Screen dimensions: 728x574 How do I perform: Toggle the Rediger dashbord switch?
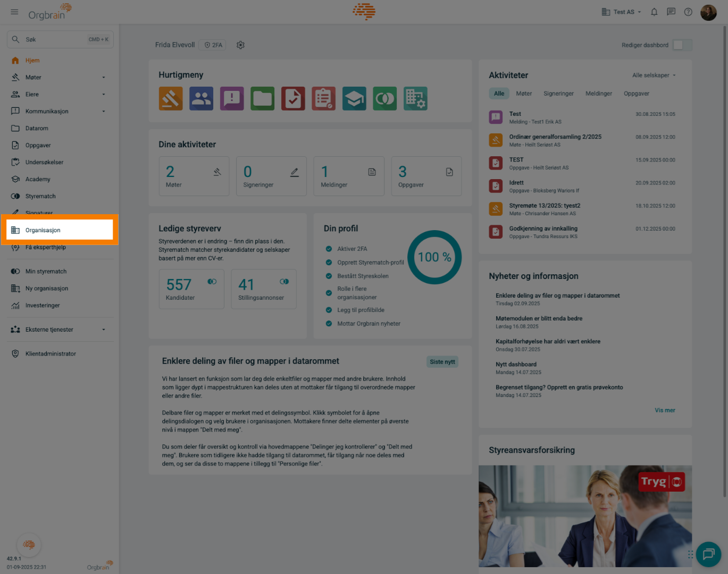point(682,45)
